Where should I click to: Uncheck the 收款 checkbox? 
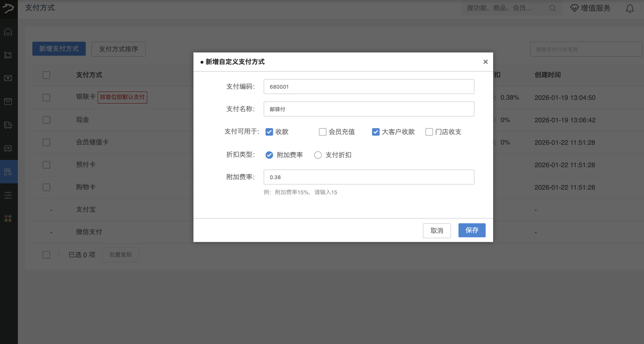point(269,132)
